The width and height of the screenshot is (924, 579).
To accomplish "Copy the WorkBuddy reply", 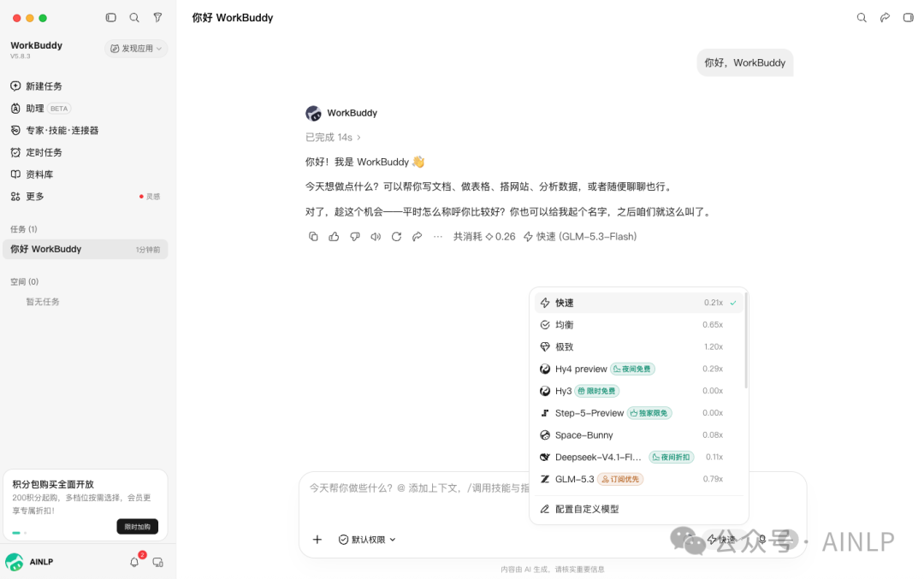I will (313, 236).
